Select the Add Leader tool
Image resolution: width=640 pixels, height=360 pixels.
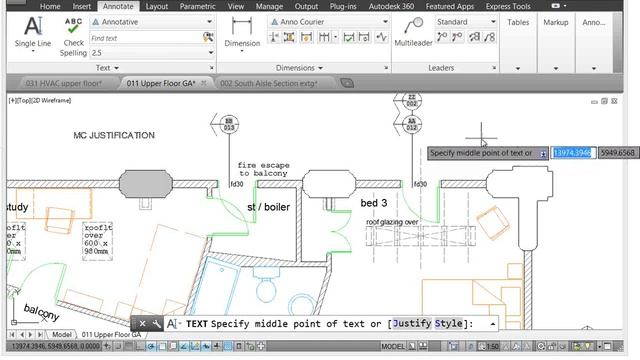click(x=442, y=38)
